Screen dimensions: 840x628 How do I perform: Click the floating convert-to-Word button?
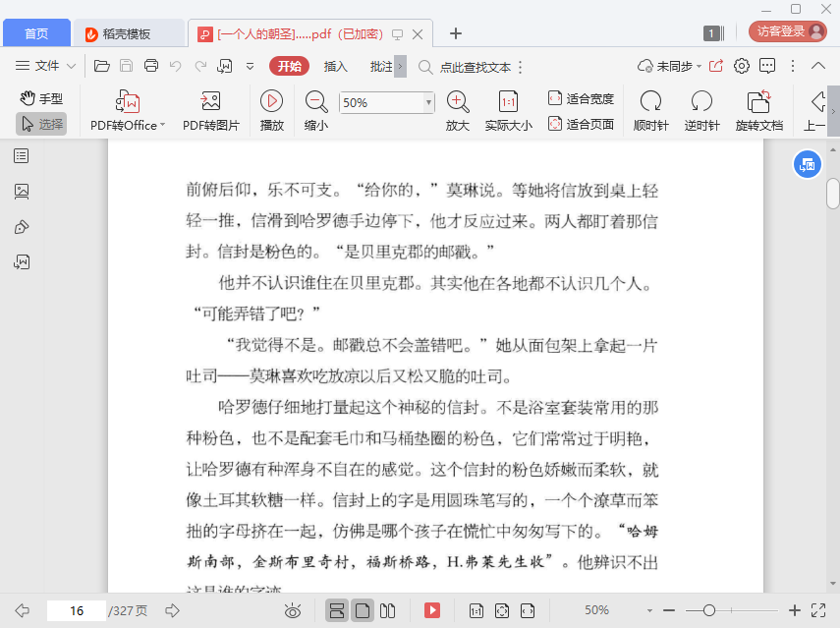tap(807, 165)
